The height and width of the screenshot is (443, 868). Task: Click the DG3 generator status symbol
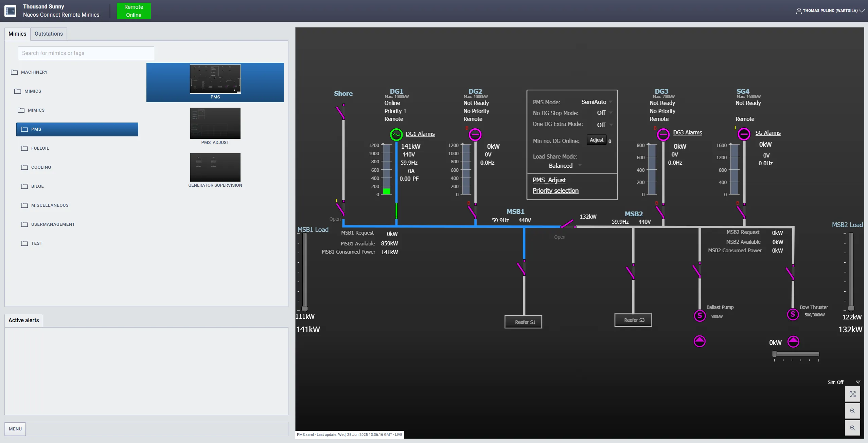[x=663, y=135]
